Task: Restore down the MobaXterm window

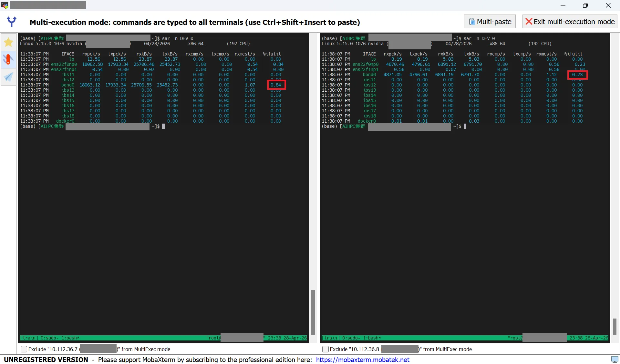Action: (585, 5)
